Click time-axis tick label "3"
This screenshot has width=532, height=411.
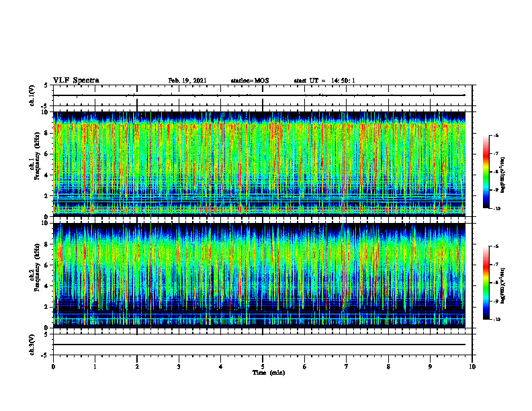(179, 367)
